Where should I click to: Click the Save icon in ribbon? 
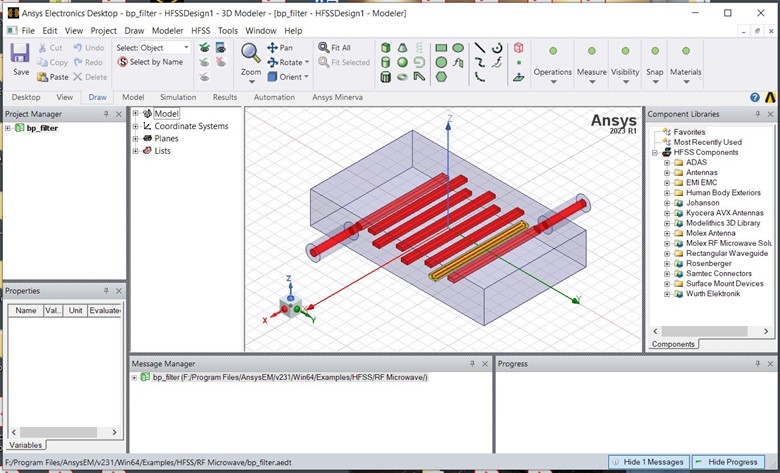20,53
